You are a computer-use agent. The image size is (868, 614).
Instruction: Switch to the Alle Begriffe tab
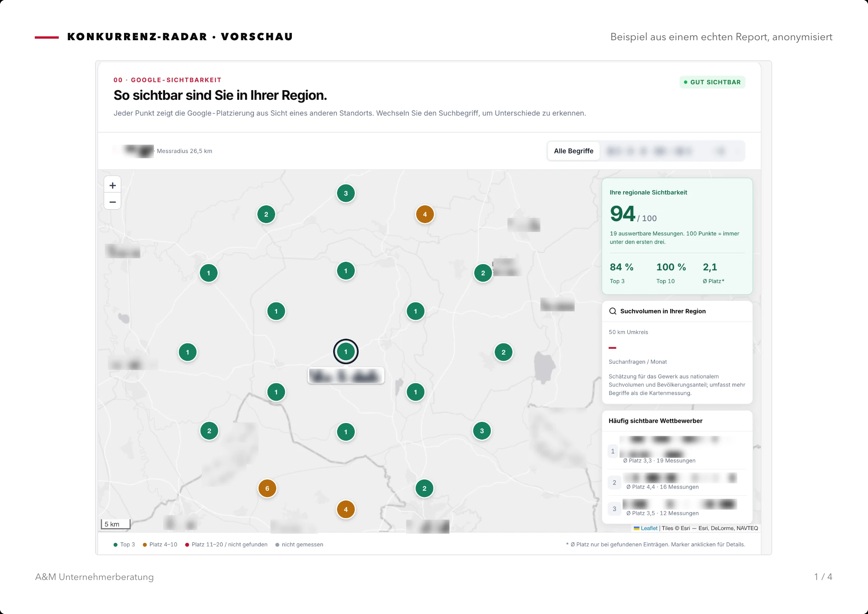[x=574, y=151]
